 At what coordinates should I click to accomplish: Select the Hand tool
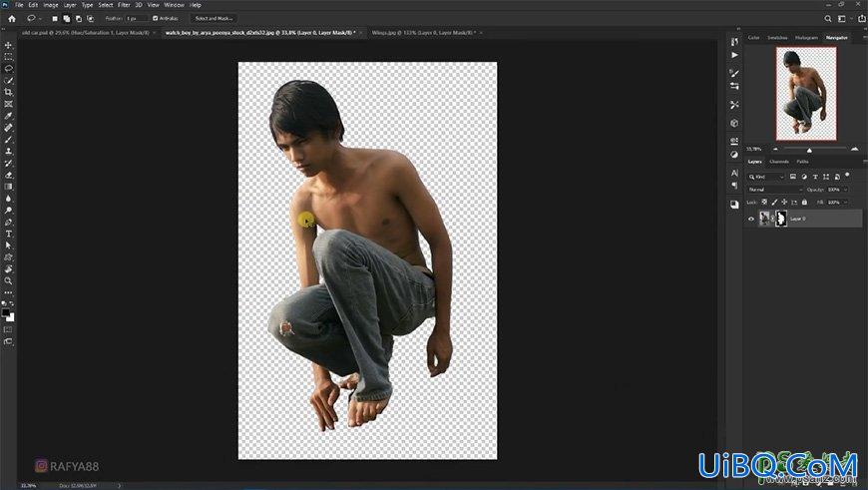(8, 269)
